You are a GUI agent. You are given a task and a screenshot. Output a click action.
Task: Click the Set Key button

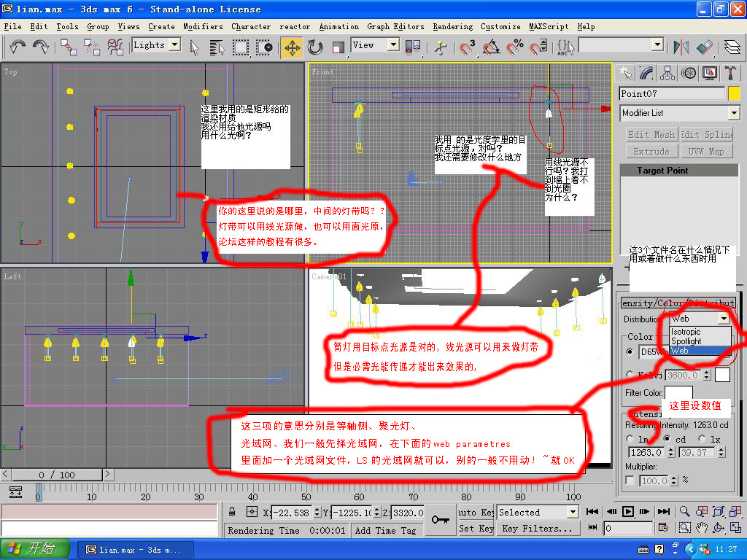point(476,529)
